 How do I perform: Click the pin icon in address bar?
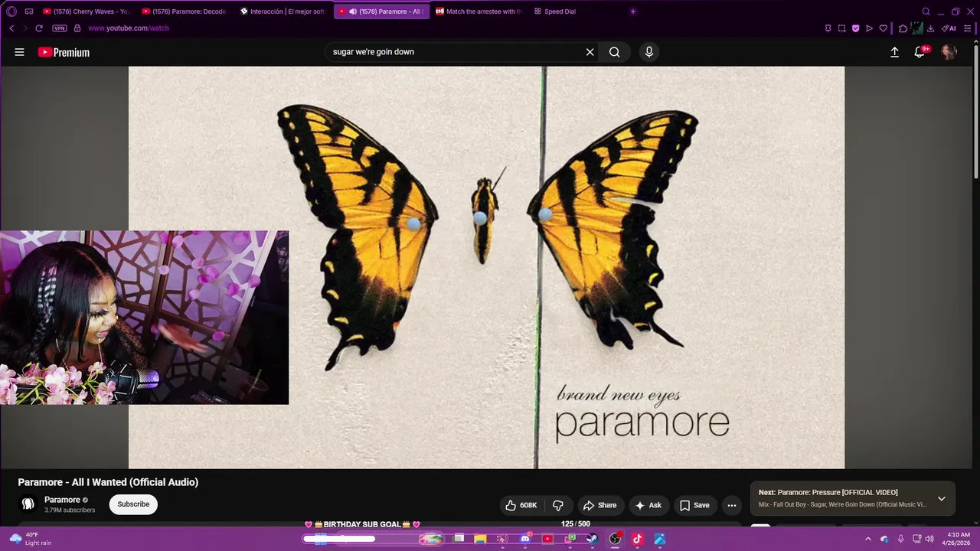click(x=828, y=28)
